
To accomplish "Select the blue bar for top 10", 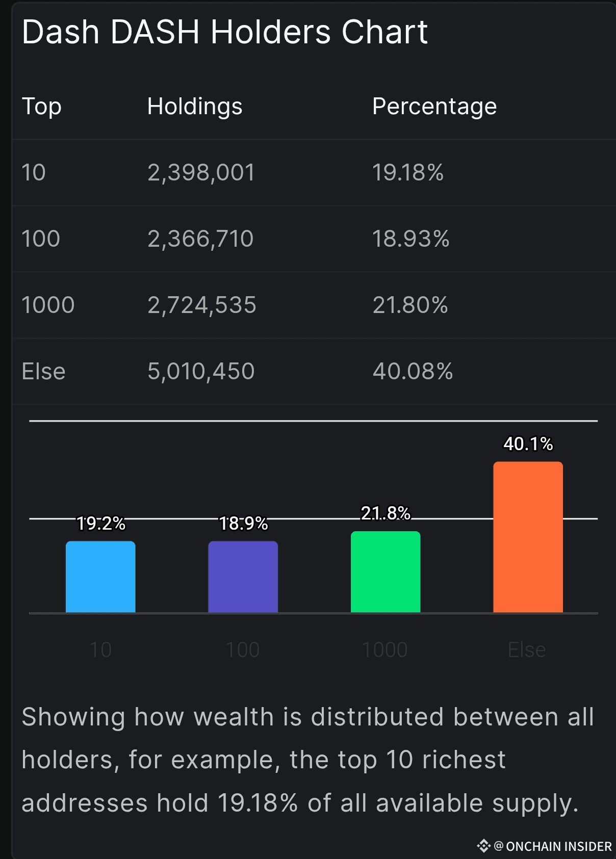I will (x=100, y=577).
